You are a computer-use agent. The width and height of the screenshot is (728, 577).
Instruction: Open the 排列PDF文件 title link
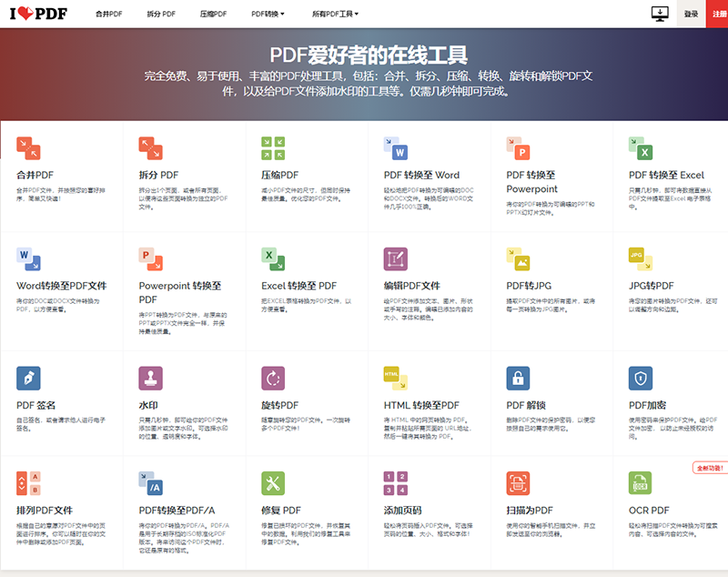coord(45,511)
